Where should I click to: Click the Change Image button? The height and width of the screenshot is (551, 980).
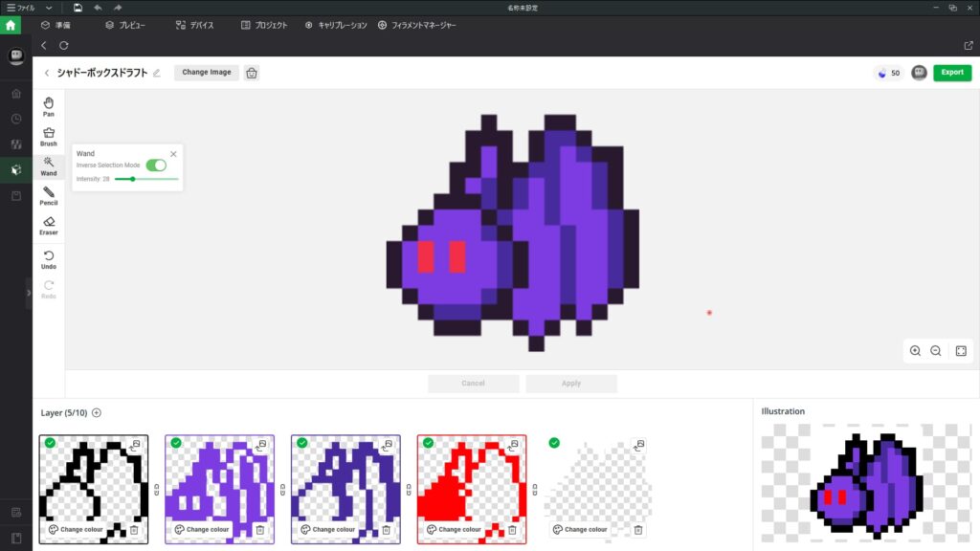[207, 73]
